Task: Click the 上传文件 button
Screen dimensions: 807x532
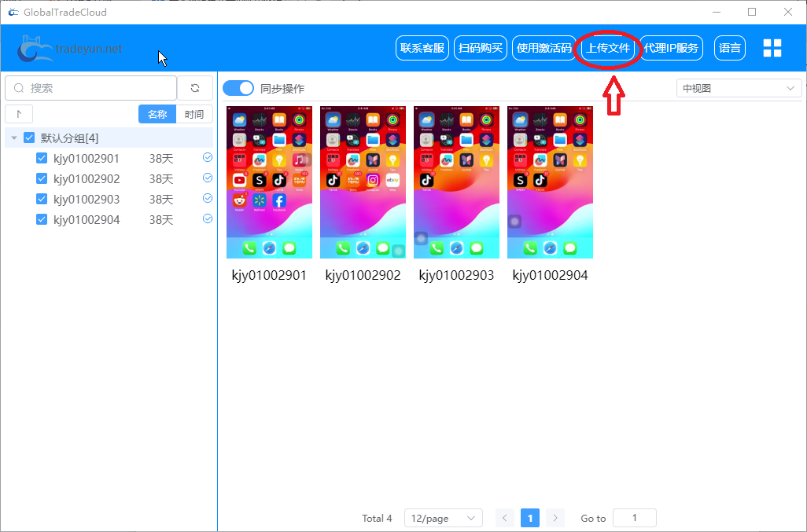Action: point(608,48)
